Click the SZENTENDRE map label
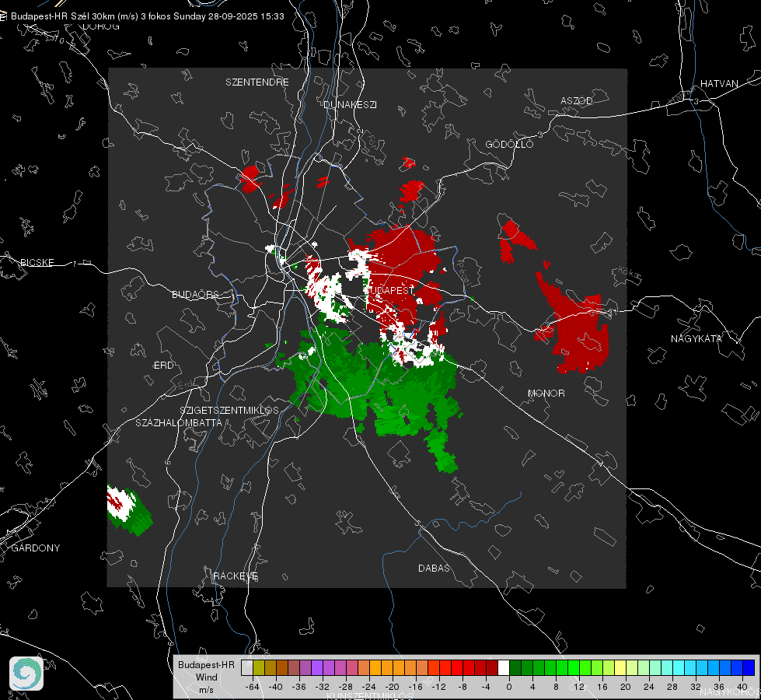Image resolution: width=761 pixels, height=700 pixels. click(257, 82)
